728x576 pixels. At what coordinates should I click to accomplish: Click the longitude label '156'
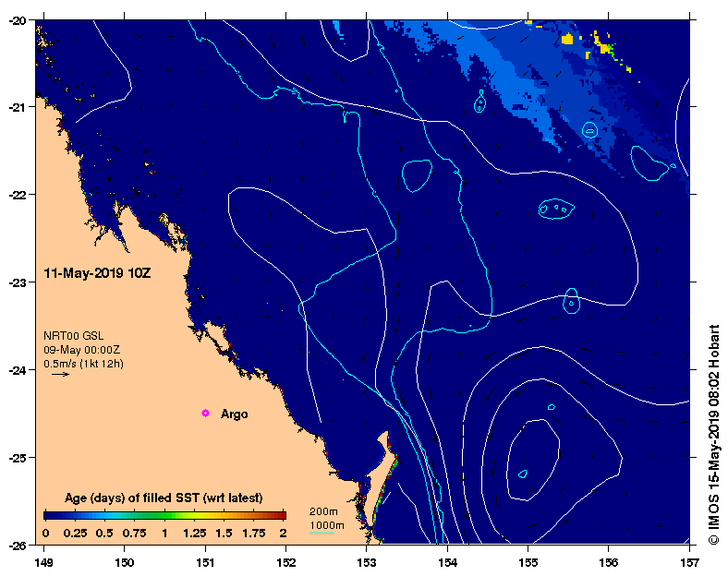609,563
